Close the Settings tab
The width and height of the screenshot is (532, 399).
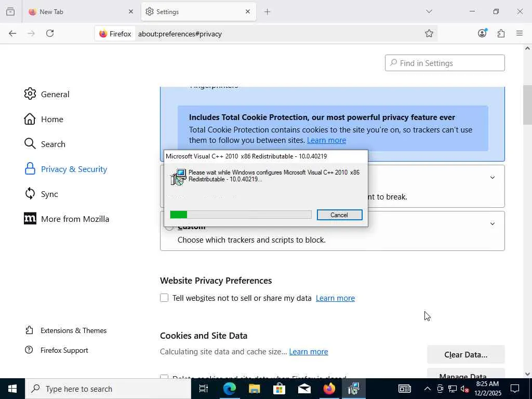point(248,11)
